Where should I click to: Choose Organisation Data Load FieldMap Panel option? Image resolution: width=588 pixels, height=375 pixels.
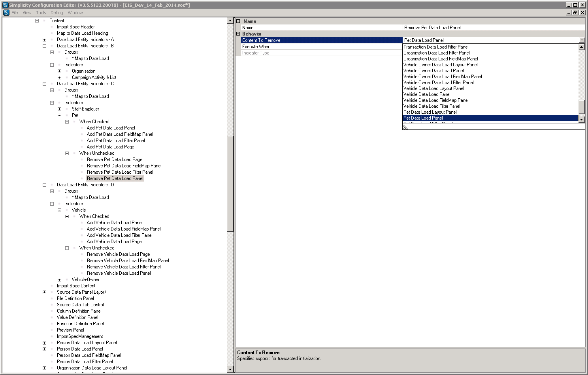pos(490,59)
